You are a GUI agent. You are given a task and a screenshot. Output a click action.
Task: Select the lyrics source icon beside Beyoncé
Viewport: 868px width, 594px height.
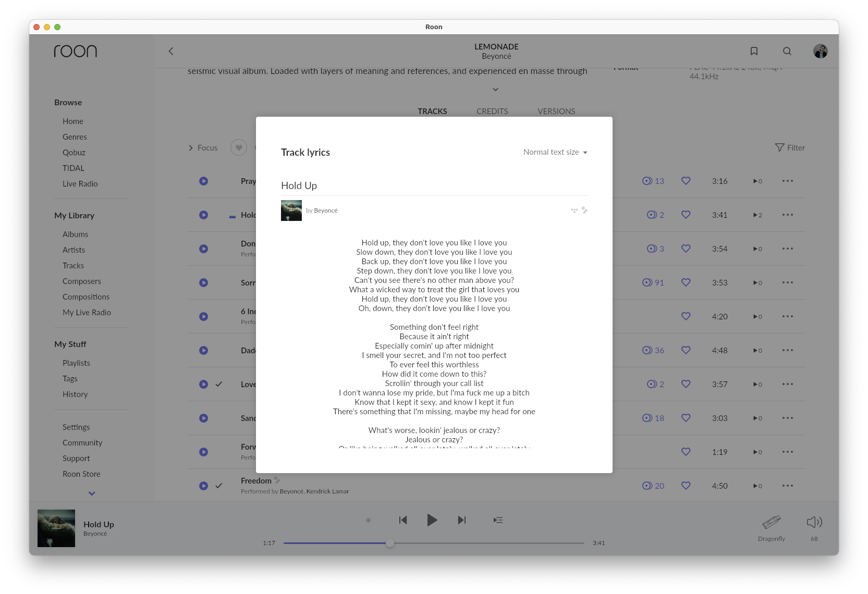[x=584, y=211]
